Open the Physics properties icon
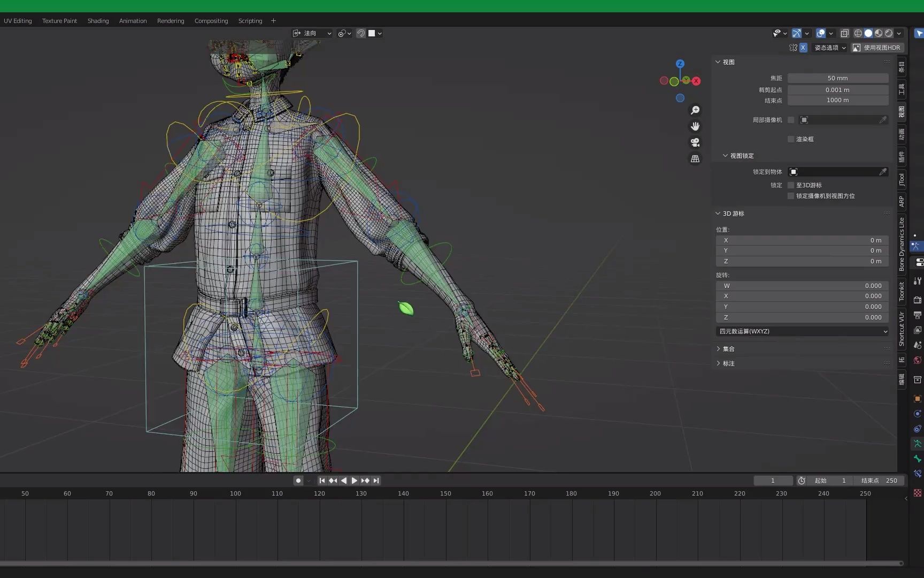This screenshot has height=578, width=924. click(918, 414)
